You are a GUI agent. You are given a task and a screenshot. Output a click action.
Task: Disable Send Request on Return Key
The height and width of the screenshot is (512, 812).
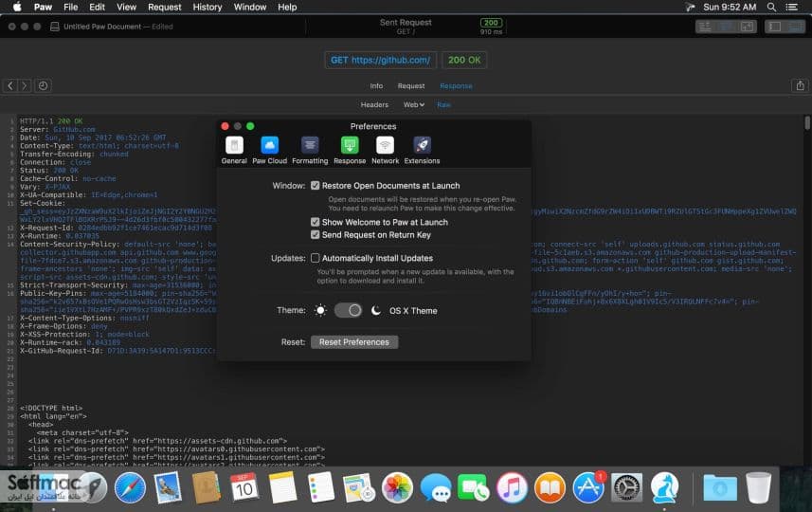tap(315, 235)
